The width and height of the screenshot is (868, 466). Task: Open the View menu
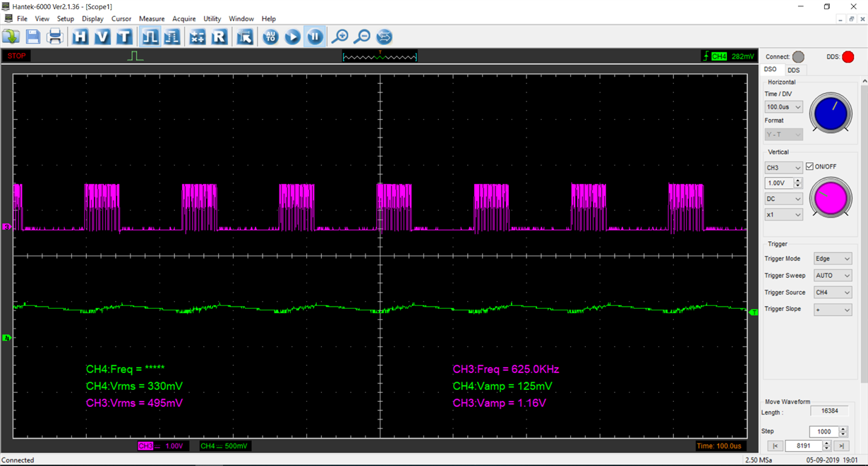click(x=42, y=18)
